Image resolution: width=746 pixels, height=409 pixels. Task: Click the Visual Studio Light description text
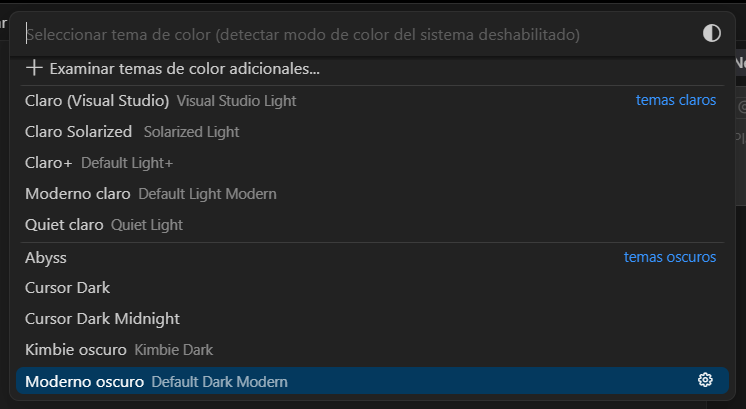click(x=236, y=101)
